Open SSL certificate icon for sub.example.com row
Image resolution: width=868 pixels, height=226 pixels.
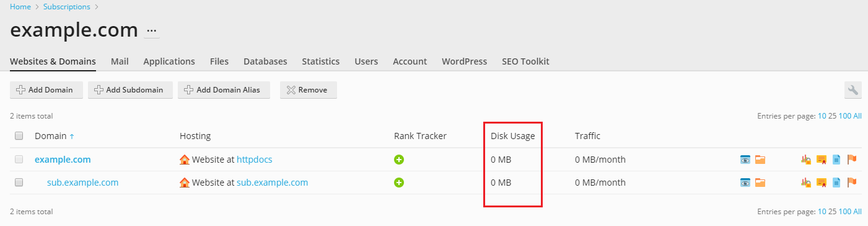pos(822,183)
